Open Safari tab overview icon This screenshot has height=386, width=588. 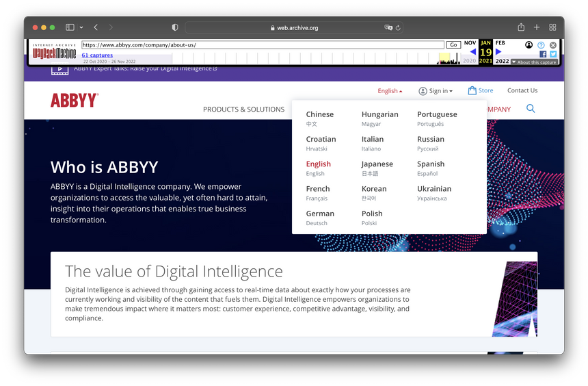[x=552, y=27]
